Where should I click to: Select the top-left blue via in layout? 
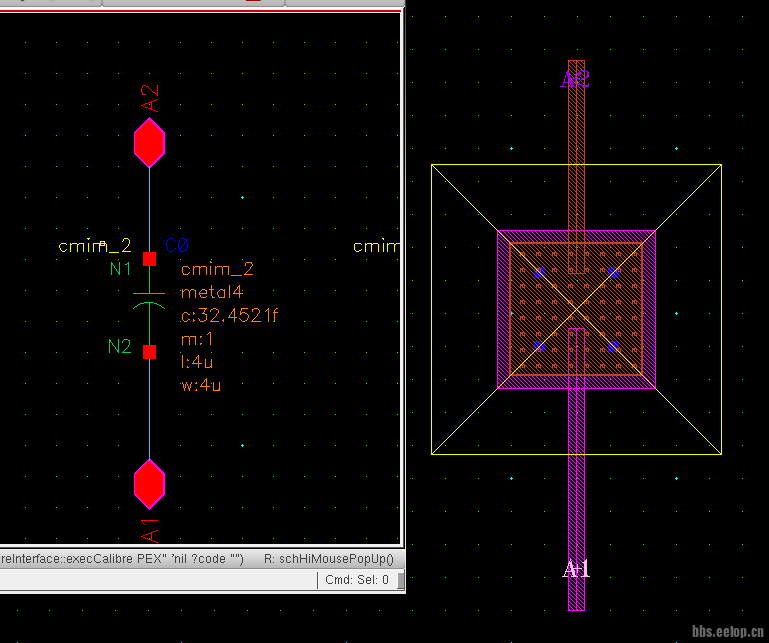point(539,272)
